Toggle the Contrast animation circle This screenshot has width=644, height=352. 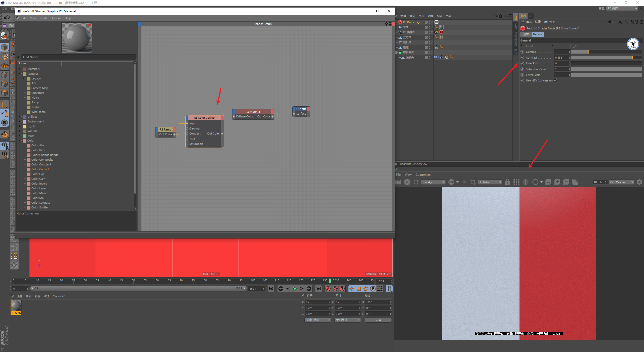(x=522, y=58)
